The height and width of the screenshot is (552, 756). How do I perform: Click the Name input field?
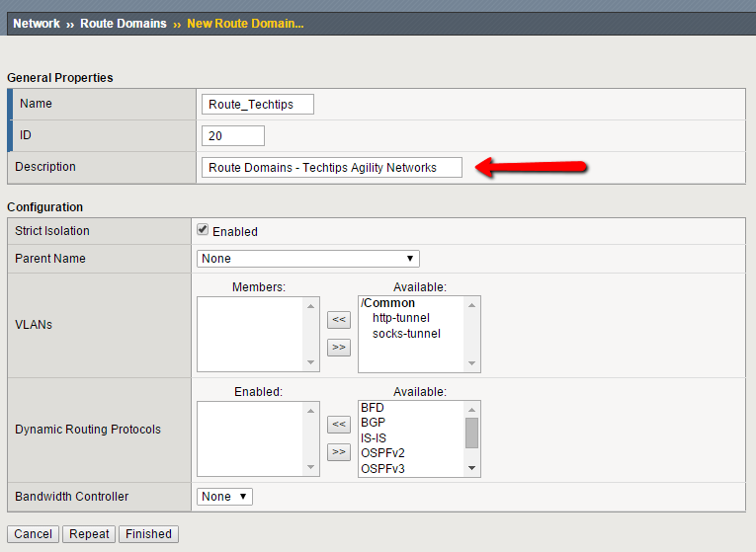click(258, 105)
